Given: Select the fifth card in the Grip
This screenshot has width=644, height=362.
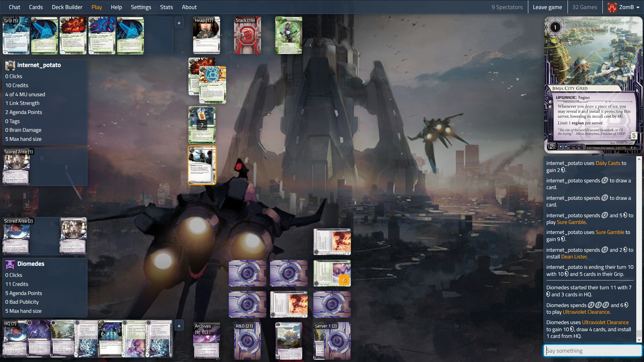Looking at the screenshot, I should tap(130, 36).
